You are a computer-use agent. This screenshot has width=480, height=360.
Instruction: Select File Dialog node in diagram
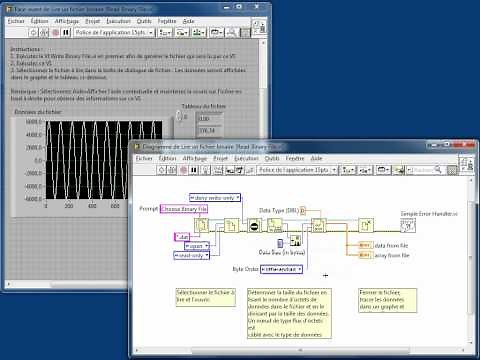(x=201, y=226)
